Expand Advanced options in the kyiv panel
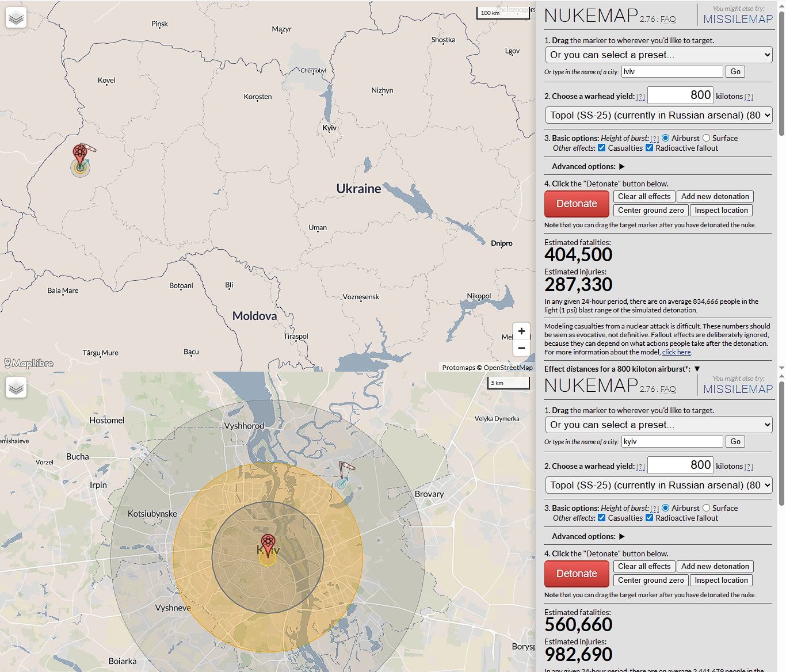This screenshot has width=786, height=672. click(588, 536)
